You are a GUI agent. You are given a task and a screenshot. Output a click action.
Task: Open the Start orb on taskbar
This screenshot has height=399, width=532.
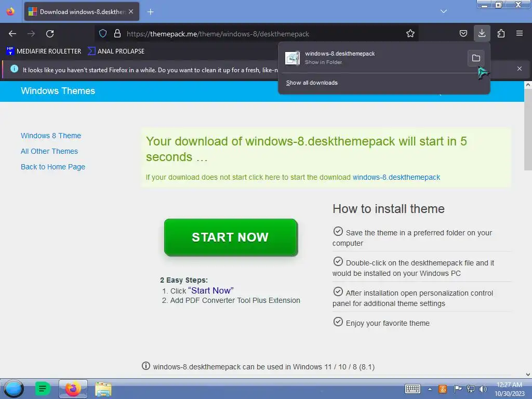click(14, 389)
